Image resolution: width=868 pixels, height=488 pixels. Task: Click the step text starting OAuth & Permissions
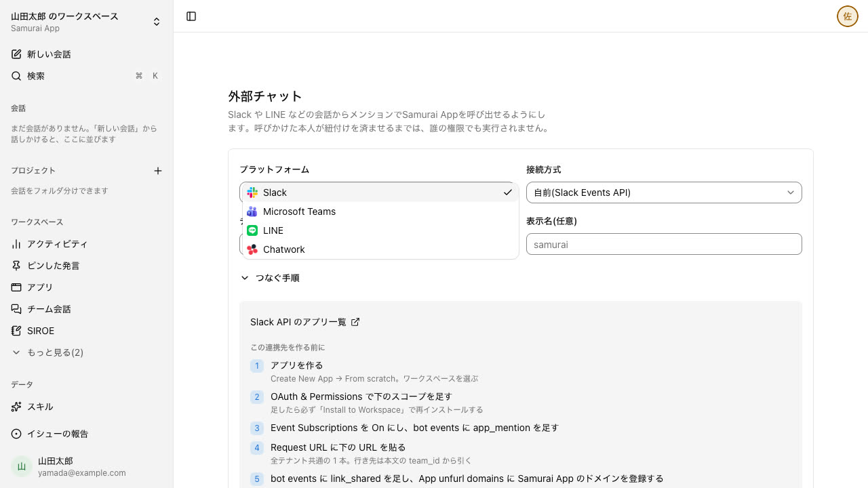point(361,396)
